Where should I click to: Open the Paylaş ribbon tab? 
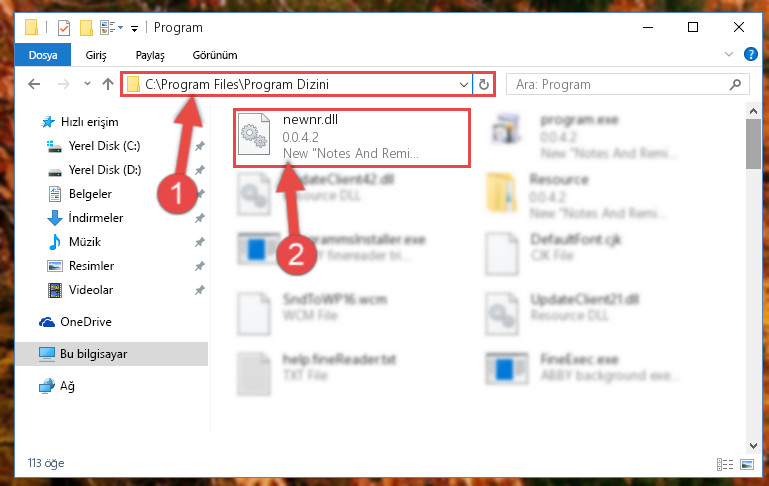point(150,55)
